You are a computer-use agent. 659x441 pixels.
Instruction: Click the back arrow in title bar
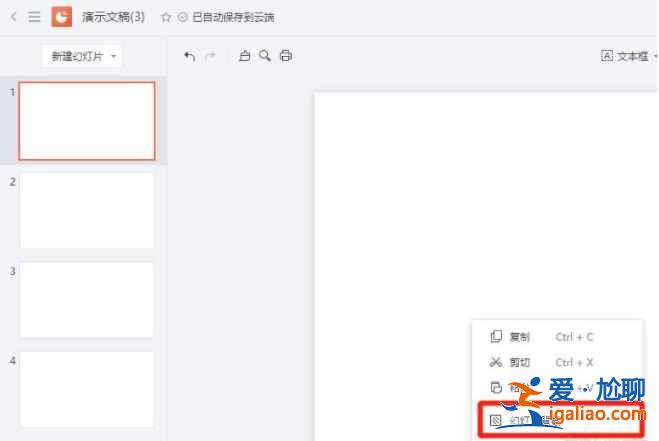(x=14, y=17)
